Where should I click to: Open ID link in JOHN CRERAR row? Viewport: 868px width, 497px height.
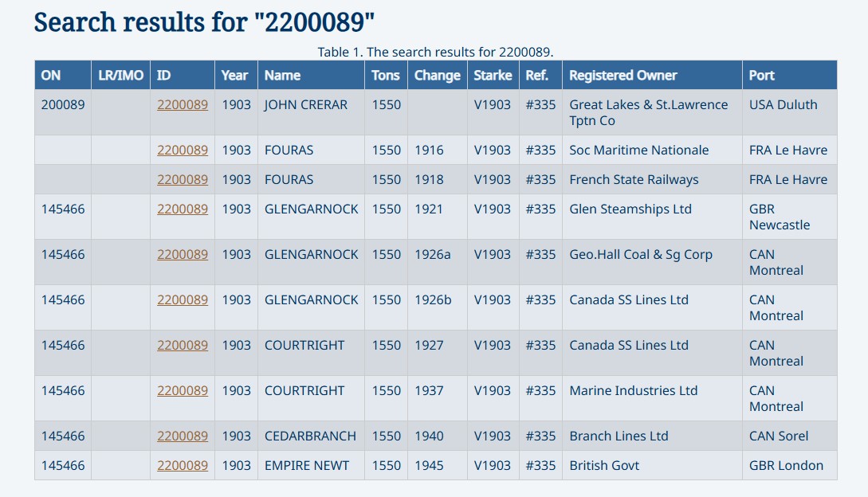click(182, 104)
